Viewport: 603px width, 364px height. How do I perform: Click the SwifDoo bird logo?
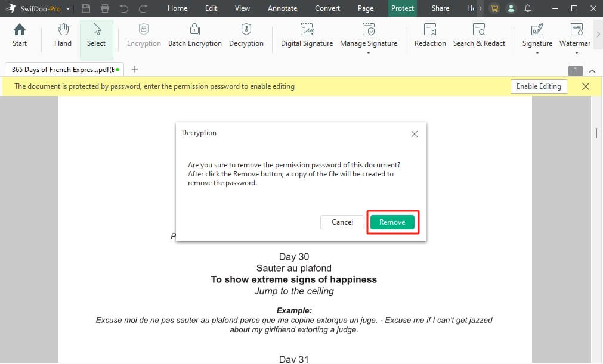(10, 8)
